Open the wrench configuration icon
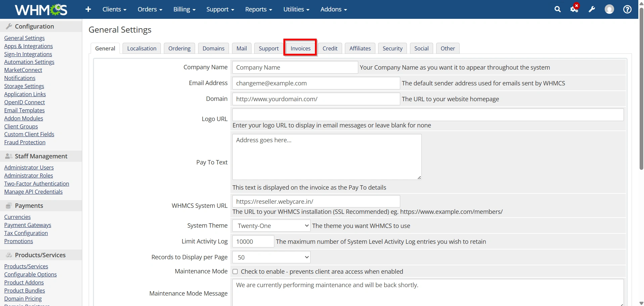This screenshot has height=306, width=644. (x=592, y=9)
